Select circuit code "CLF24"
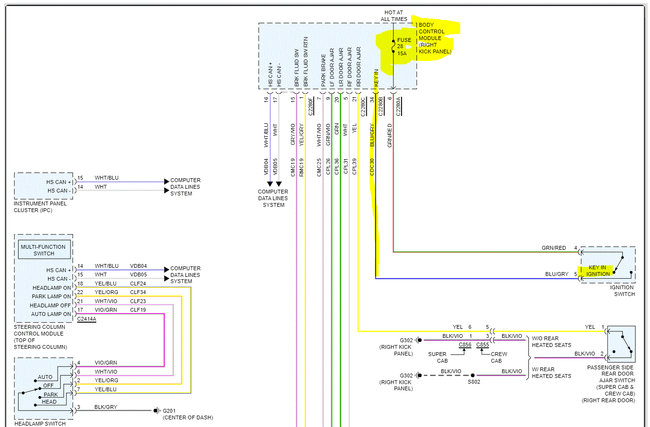 click(x=138, y=284)
